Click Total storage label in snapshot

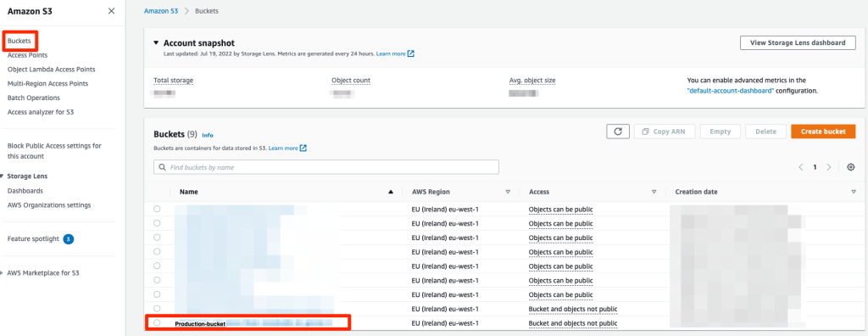173,81
